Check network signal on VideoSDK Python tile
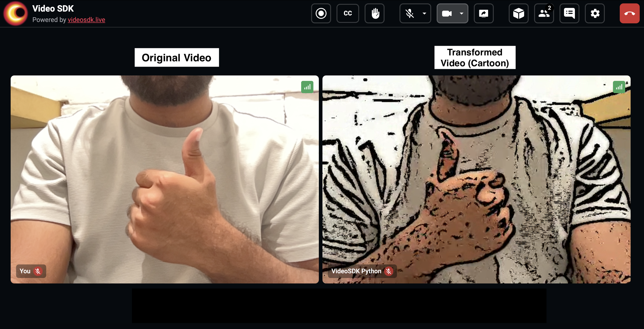This screenshot has height=329, width=644. point(619,87)
